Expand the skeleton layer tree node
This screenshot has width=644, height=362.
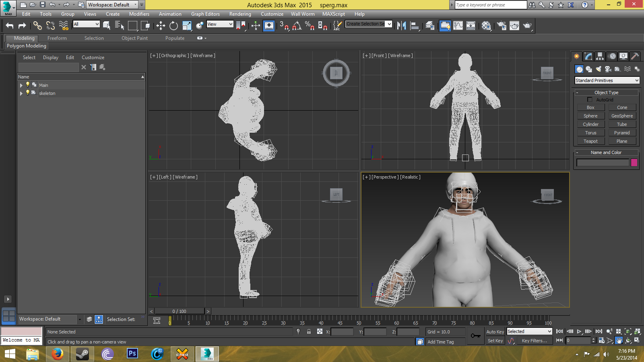(21, 93)
